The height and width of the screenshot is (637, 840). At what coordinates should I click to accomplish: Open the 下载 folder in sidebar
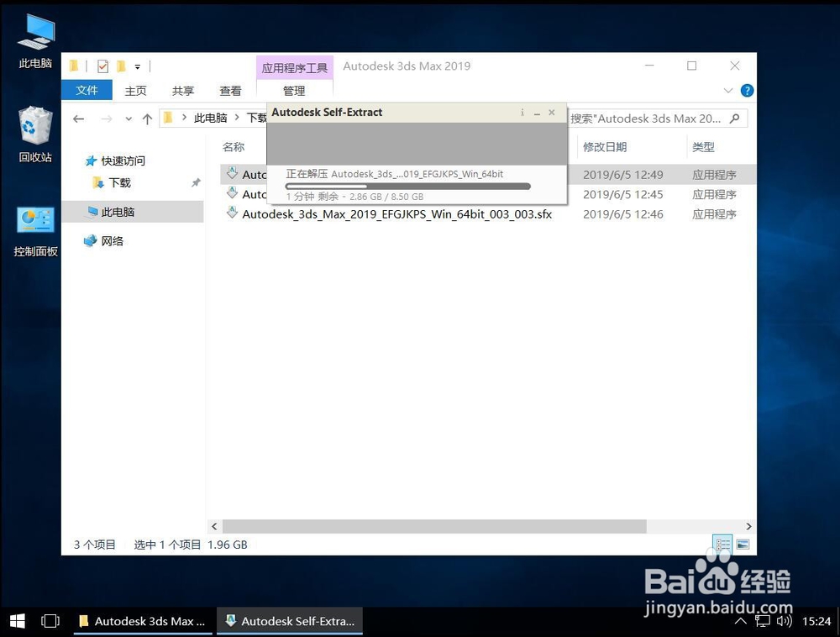pos(118,182)
